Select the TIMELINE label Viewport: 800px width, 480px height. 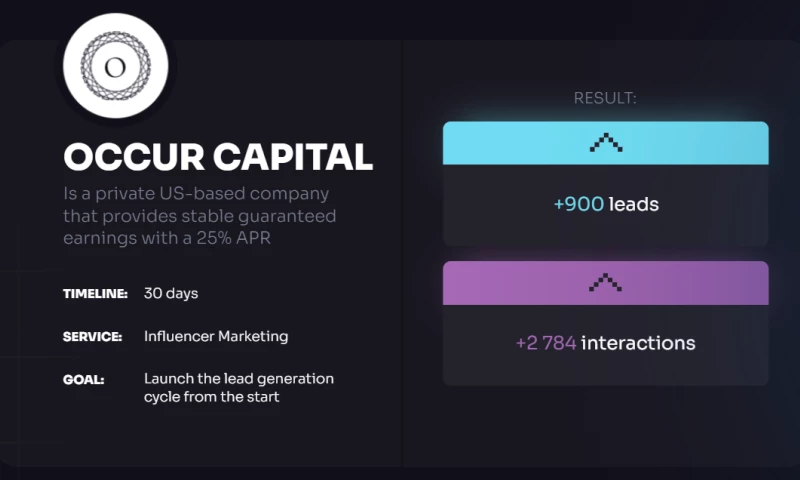pyautogui.click(x=95, y=294)
